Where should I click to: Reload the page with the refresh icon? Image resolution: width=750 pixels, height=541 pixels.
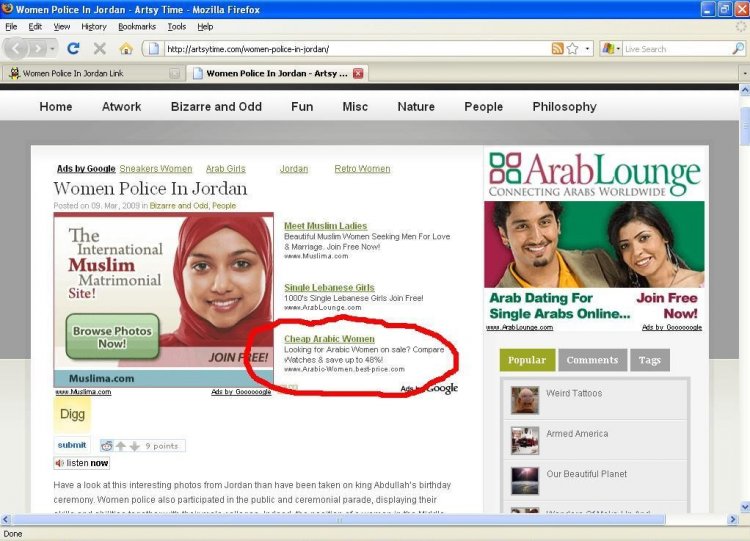[73, 48]
